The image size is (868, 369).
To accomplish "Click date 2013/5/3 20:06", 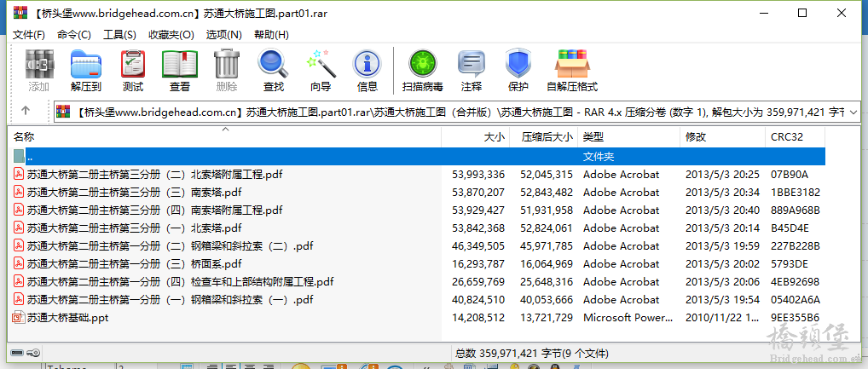I will coord(722,282).
